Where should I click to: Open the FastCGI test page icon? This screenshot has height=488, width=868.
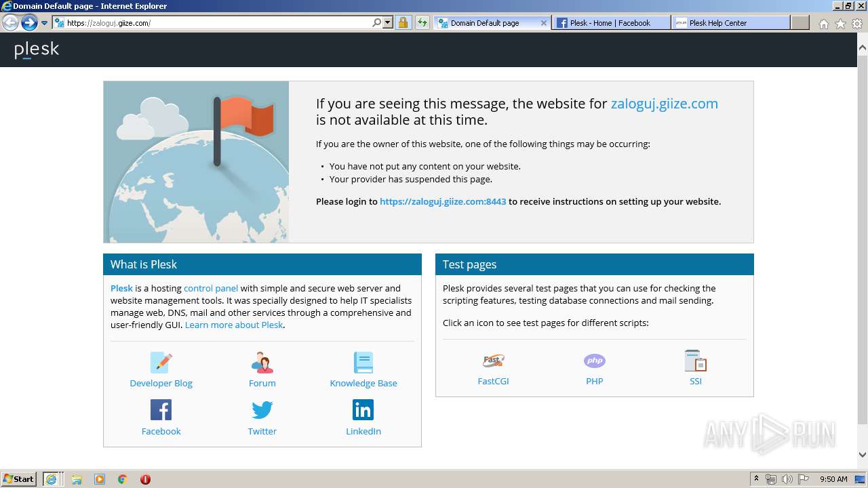coord(493,361)
